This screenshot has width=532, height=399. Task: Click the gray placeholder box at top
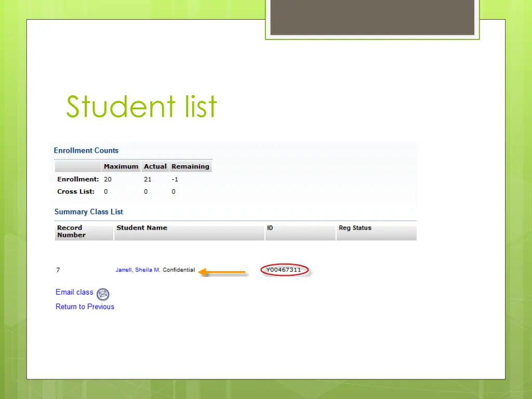[372, 17]
